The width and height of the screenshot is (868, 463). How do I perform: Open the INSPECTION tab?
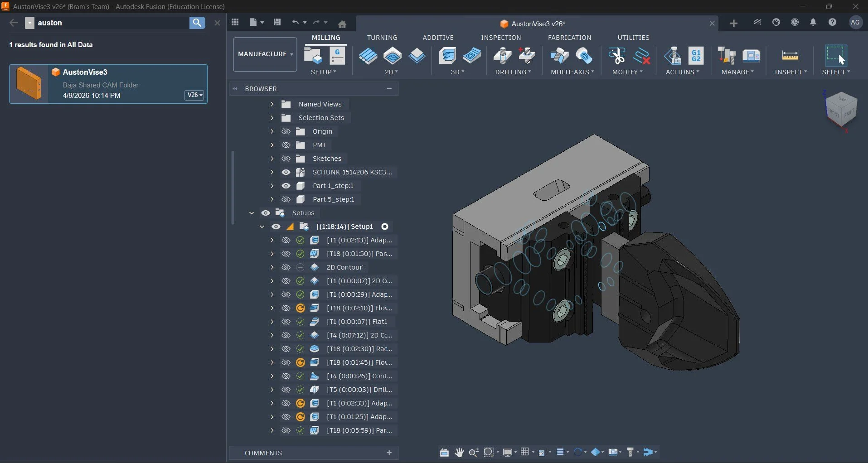click(501, 38)
